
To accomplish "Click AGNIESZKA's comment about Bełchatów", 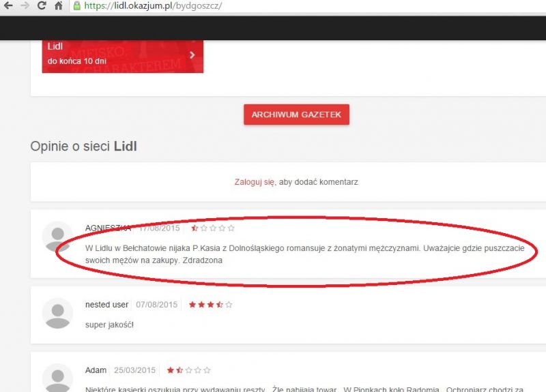I will point(304,254).
